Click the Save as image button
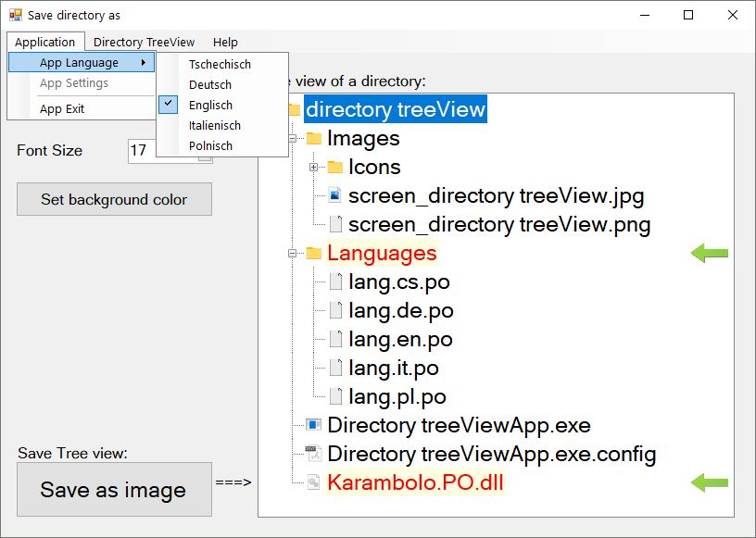756x538 pixels. 114,490
